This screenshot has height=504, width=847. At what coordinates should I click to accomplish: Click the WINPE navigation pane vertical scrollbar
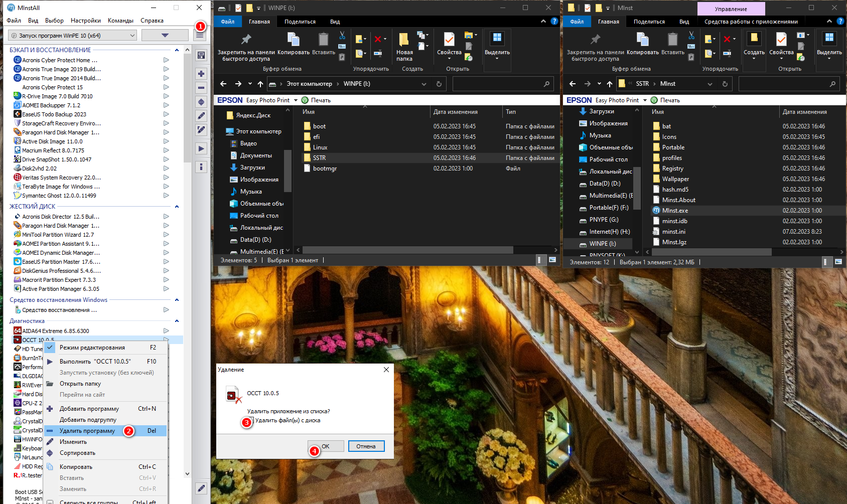click(288, 171)
